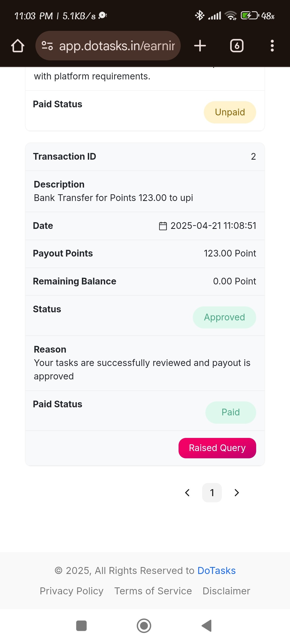The width and height of the screenshot is (290, 644).
Task: Go to the next page arrow
Action: (237, 493)
